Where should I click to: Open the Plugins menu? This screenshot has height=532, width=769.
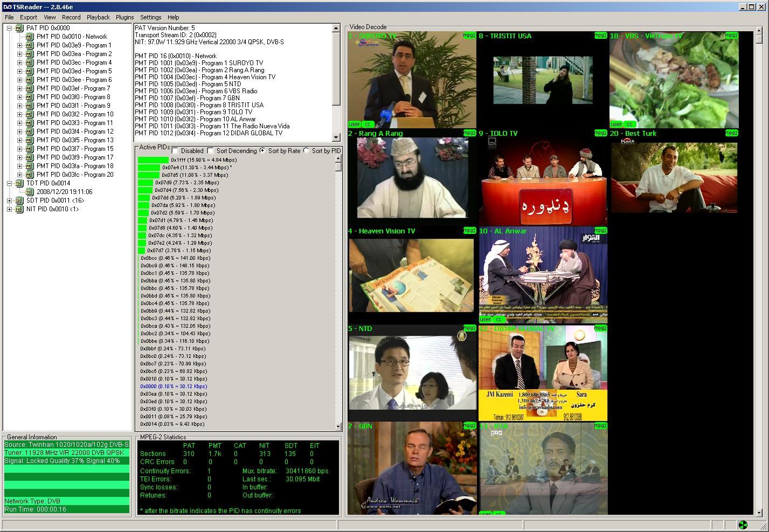click(x=124, y=17)
